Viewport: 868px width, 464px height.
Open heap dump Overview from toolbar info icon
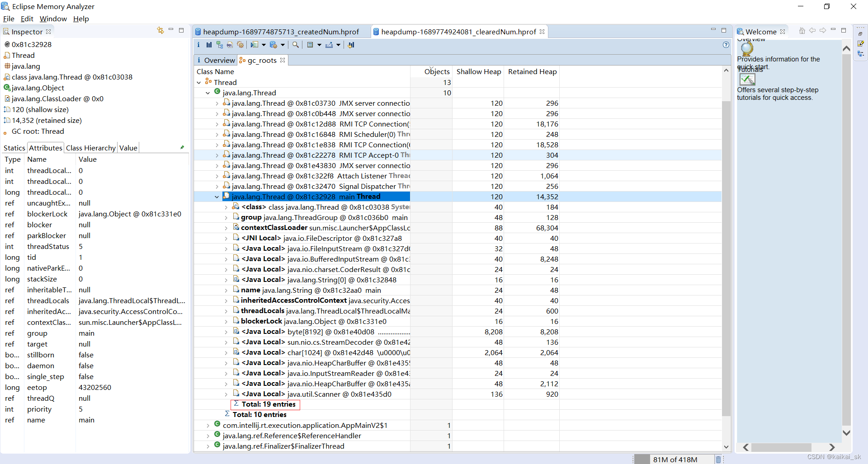(198, 45)
